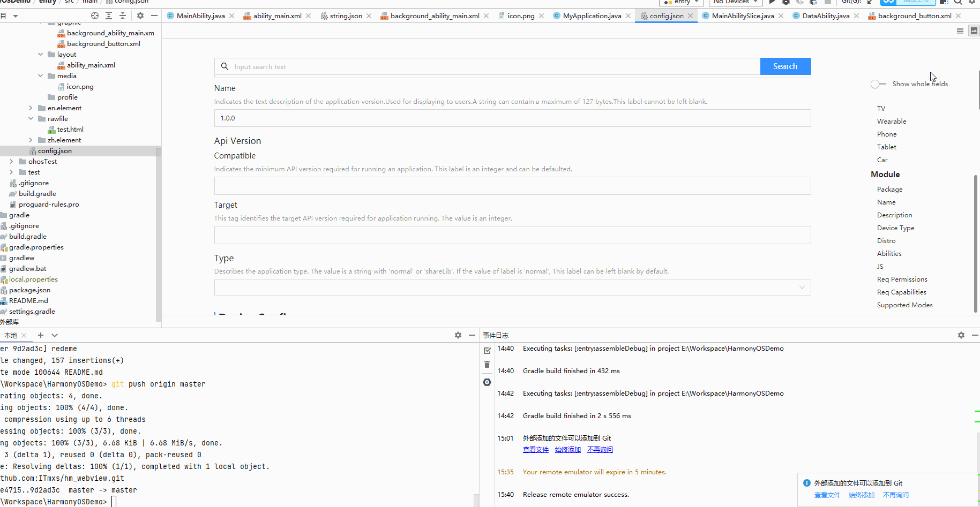Collapse the rawfile folder
The width and height of the screenshot is (980, 507).
click(31, 118)
